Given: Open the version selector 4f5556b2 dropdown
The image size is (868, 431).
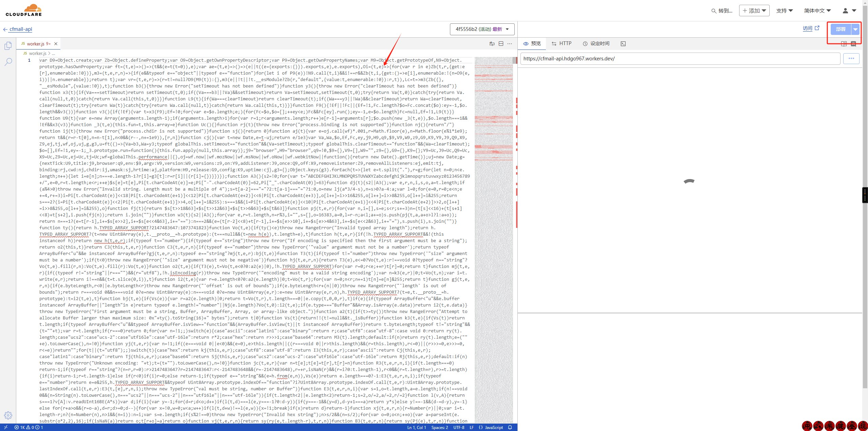Looking at the screenshot, I should coord(482,29).
